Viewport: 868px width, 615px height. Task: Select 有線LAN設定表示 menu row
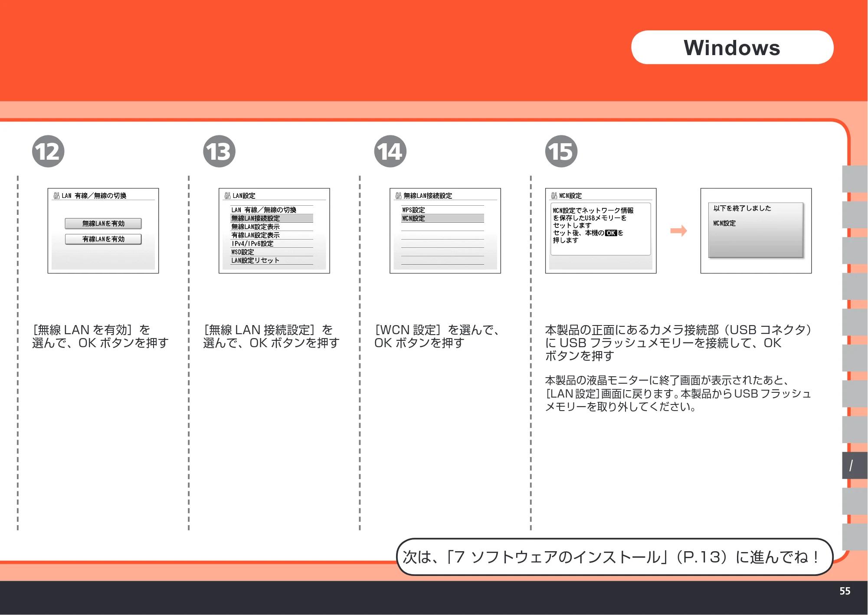pyautogui.click(x=272, y=235)
